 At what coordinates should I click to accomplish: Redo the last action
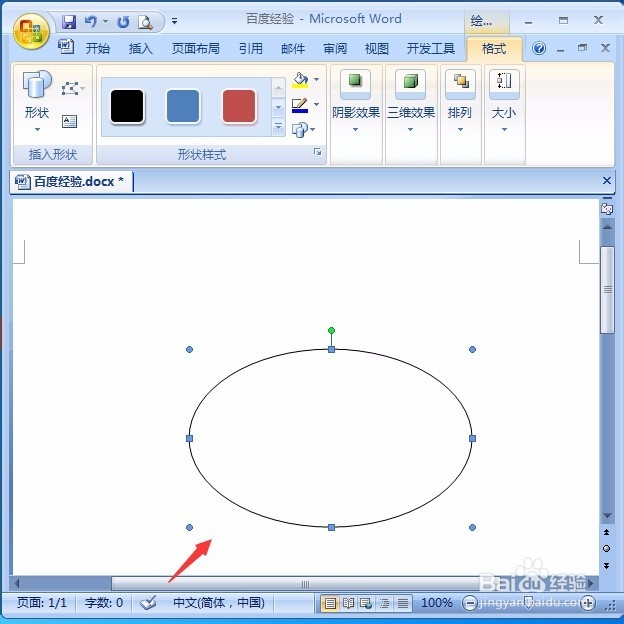click(x=123, y=22)
